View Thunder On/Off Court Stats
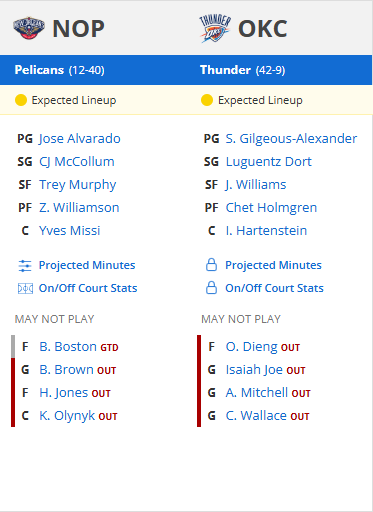The image size is (373, 512). coord(274,288)
